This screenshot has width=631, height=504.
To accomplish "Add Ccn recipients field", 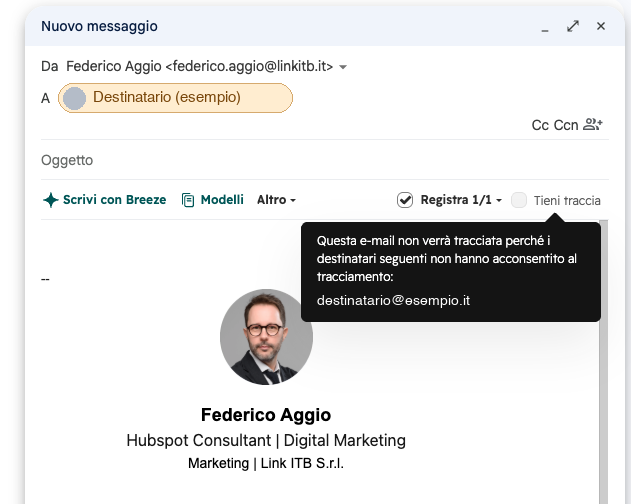I will pos(566,125).
